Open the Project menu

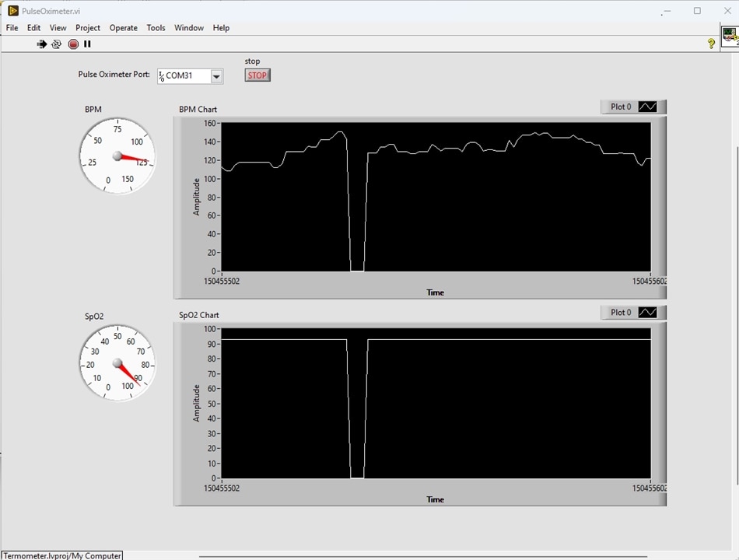pyautogui.click(x=88, y=28)
